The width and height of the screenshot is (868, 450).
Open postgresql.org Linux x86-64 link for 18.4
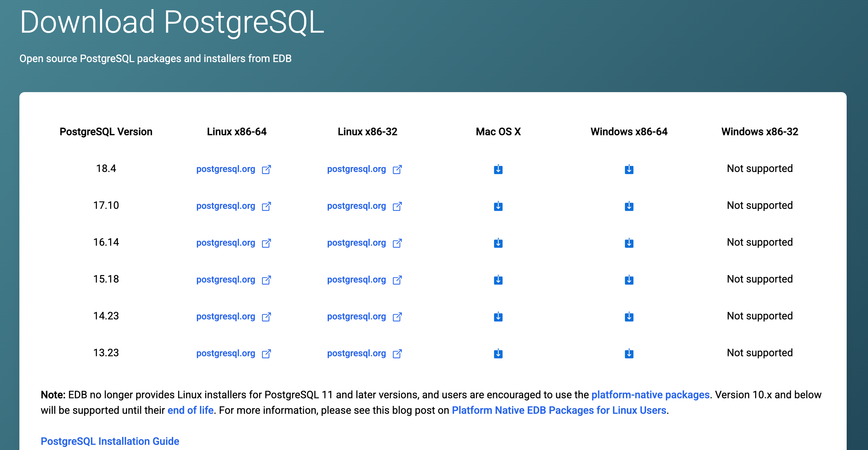(x=234, y=169)
